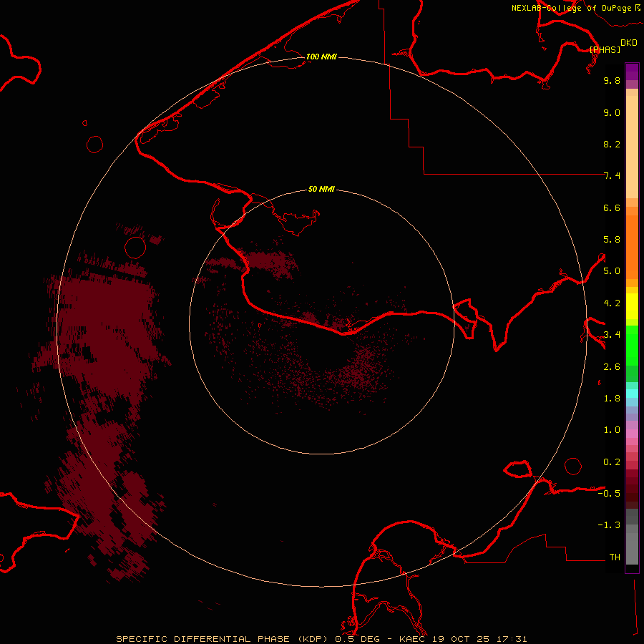The width and height of the screenshot is (644, 644).
Task: Click the KAEC 19 OCT 25 17:31 timestamp
Action: pyautogui.click(x=463, y=639)
